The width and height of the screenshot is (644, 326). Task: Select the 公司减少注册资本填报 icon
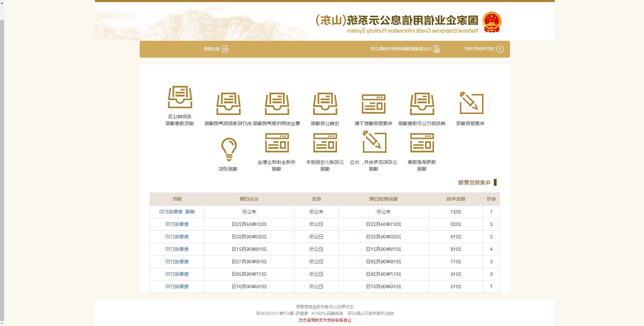coord(325,143)
